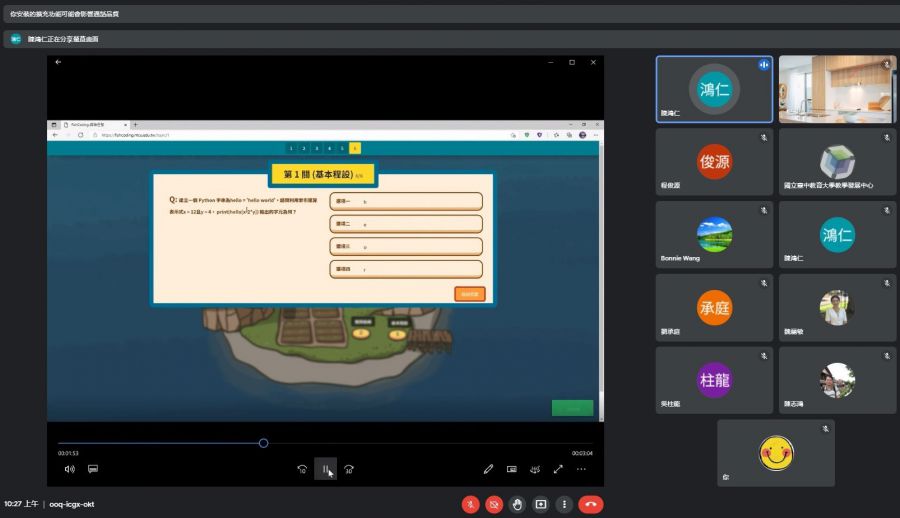Click the video player back arrow

pyautogui.click(x=58, y=62)
